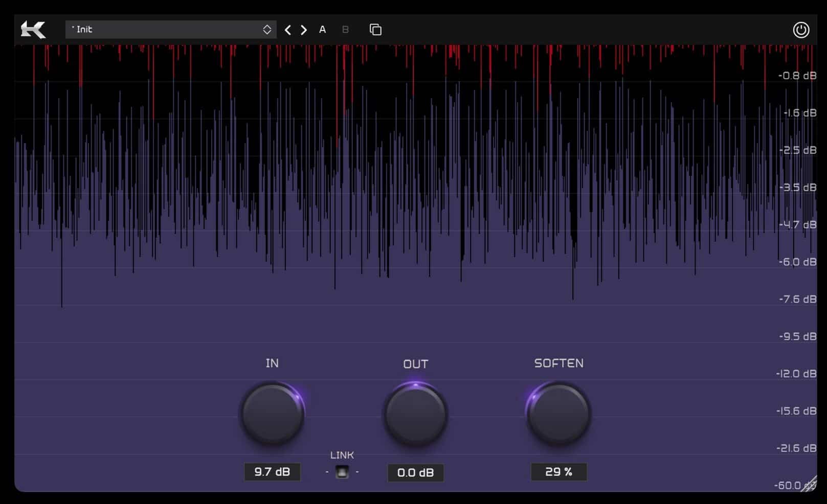Open the preset selector diamond
827x504 pixels.
(x=266, y=29)
